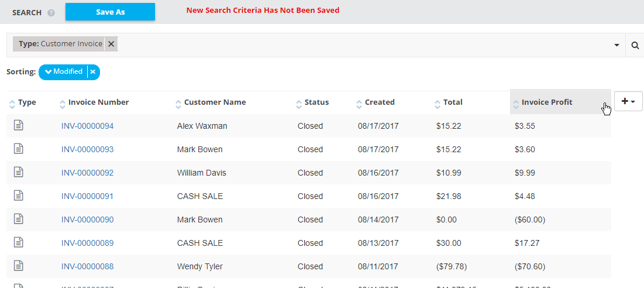This screenshot has width=644, height=288.
Task: Click the document icon for INV-00000092
Action: (x=19, y=172)
